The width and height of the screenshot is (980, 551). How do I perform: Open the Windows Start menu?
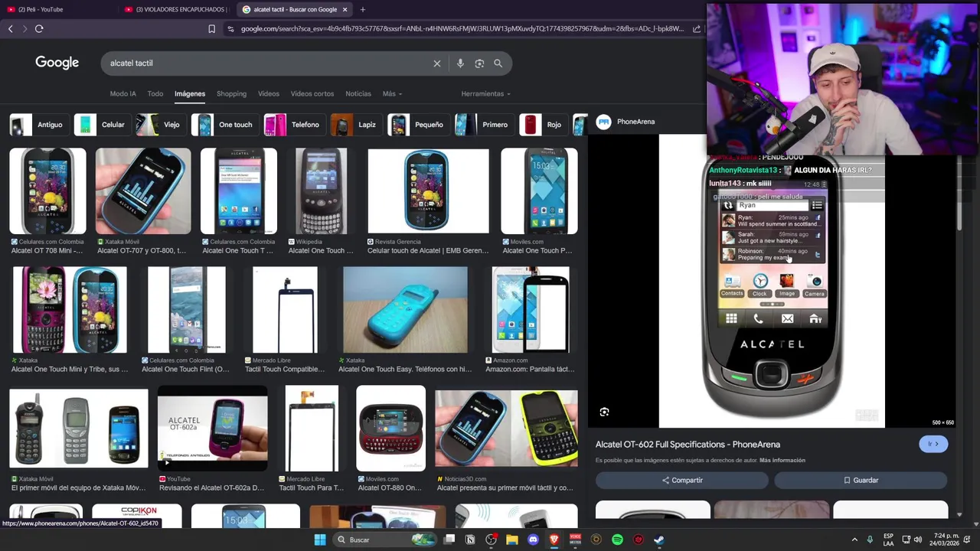click(x=320, y=540)
